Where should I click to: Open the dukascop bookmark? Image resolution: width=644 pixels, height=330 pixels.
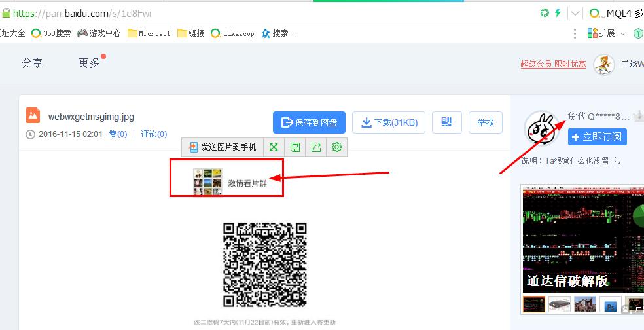coord(232,33)
